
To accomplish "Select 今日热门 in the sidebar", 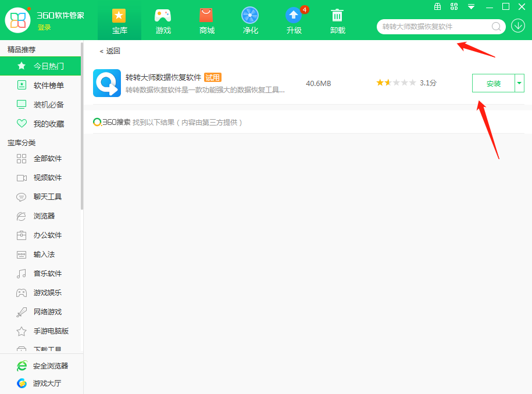I will (40, 66).
